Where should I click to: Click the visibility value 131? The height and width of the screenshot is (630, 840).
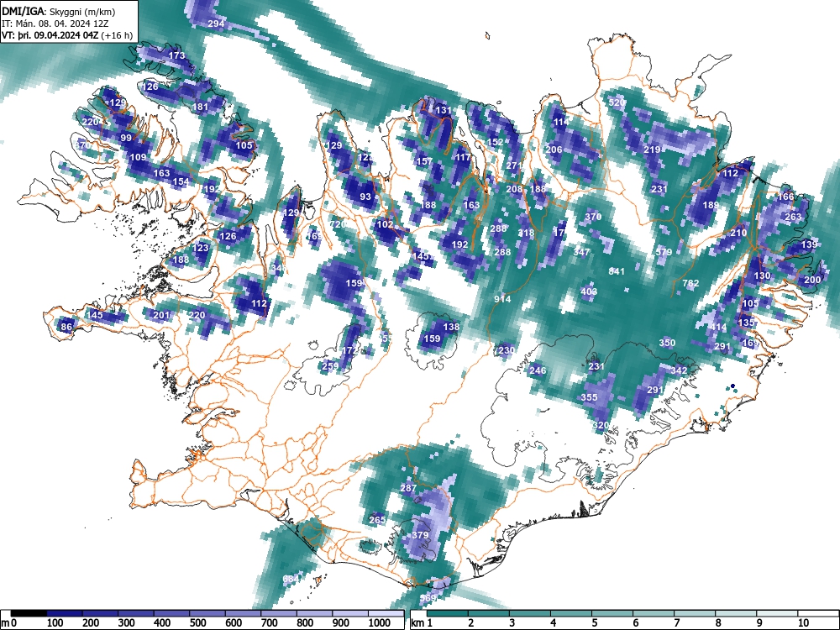click(444, 110)
